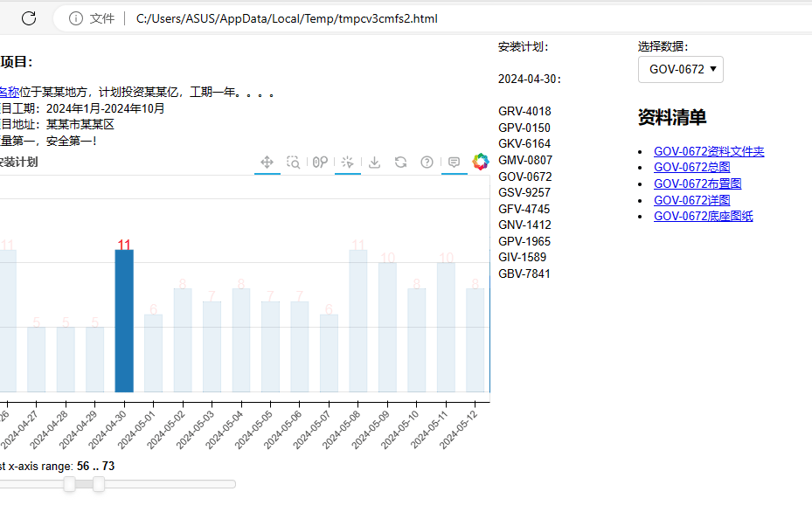Select the 2024-05-01 bar valued 6
812x526 pixels.
tap(153, 353)
